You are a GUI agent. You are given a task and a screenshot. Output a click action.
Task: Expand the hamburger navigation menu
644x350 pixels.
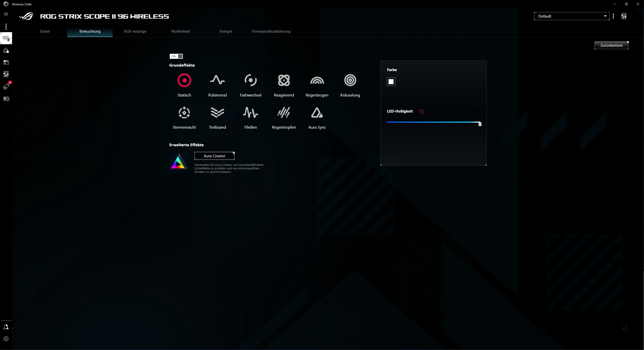(6, 14)
